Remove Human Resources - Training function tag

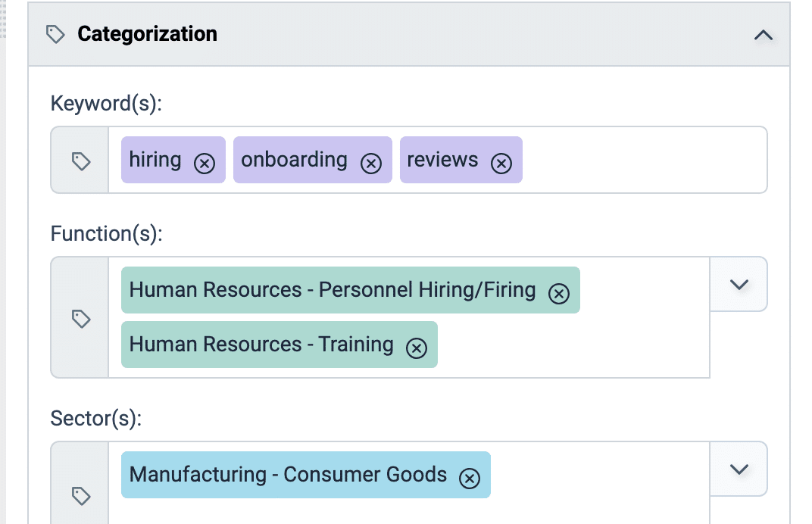[417, 348]
